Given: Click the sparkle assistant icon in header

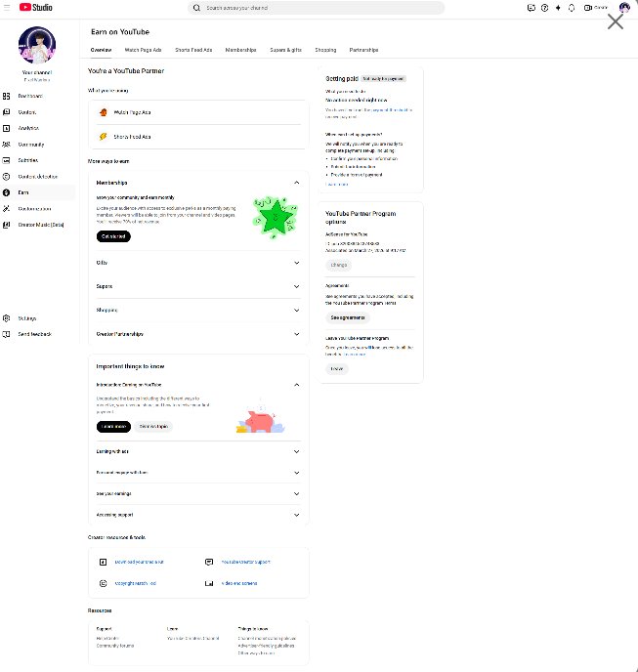Looking at the screenshot, I should click(x=558, y=8).
